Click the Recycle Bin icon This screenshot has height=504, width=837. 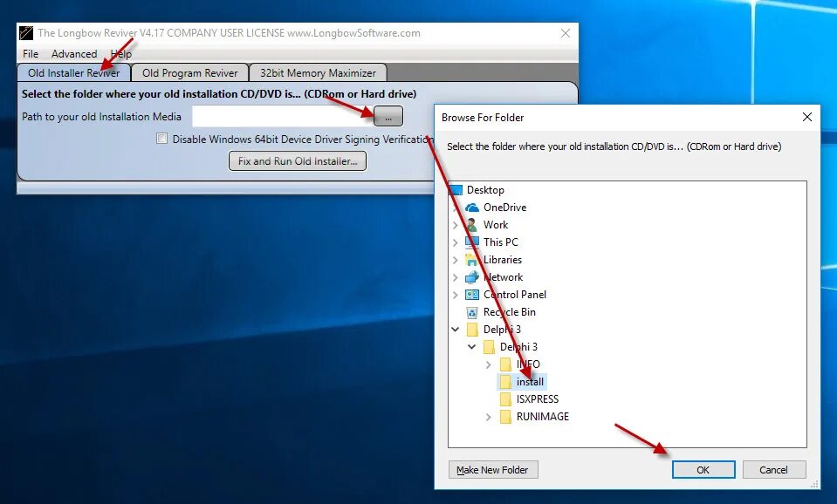click(x=472, y=312)
